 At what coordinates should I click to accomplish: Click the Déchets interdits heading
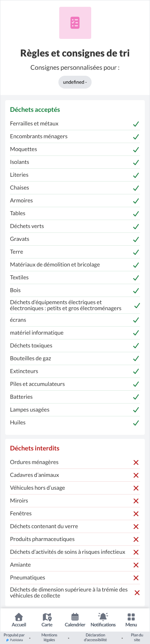click(35, 448)
